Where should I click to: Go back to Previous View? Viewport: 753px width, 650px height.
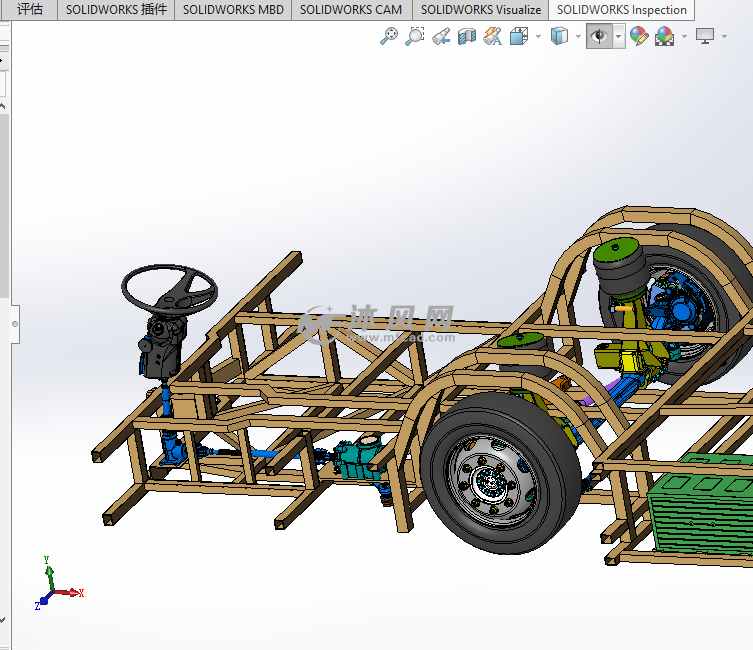point(441,37)
